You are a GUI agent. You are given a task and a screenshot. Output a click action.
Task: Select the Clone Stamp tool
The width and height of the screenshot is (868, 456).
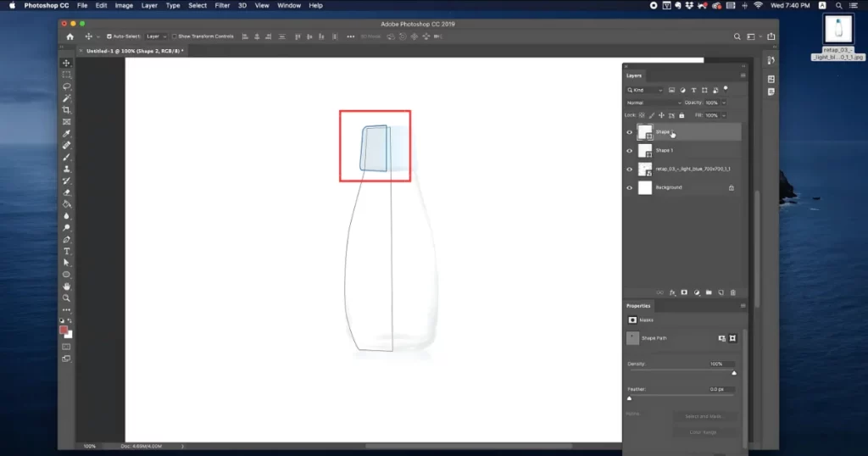(66, 169)
